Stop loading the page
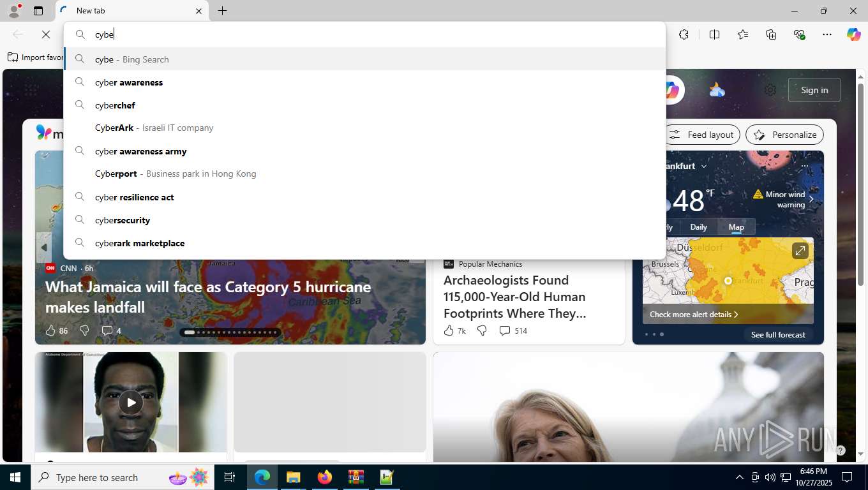The image size is (868, 490). coord(45,34)
